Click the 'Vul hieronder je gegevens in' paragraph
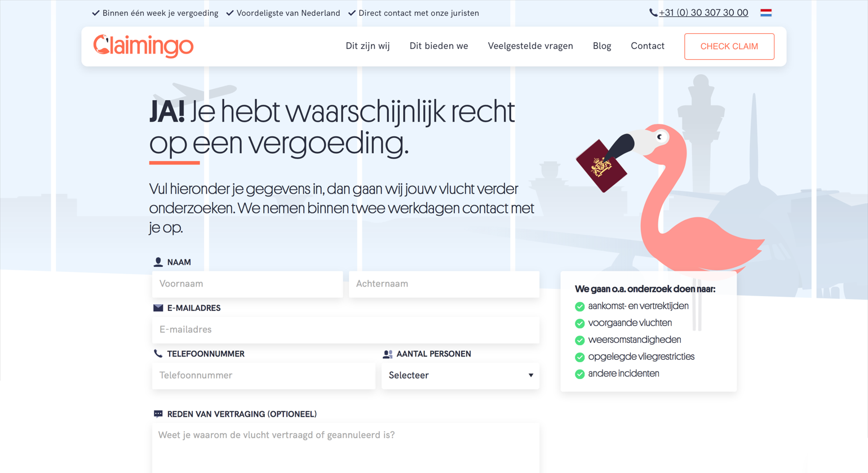Screen dimensions: 868x473 click(342, 208)
